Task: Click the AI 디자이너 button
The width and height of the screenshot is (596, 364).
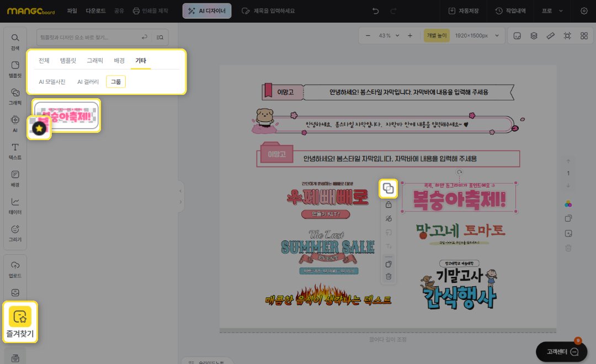Action: click(207, 11)
